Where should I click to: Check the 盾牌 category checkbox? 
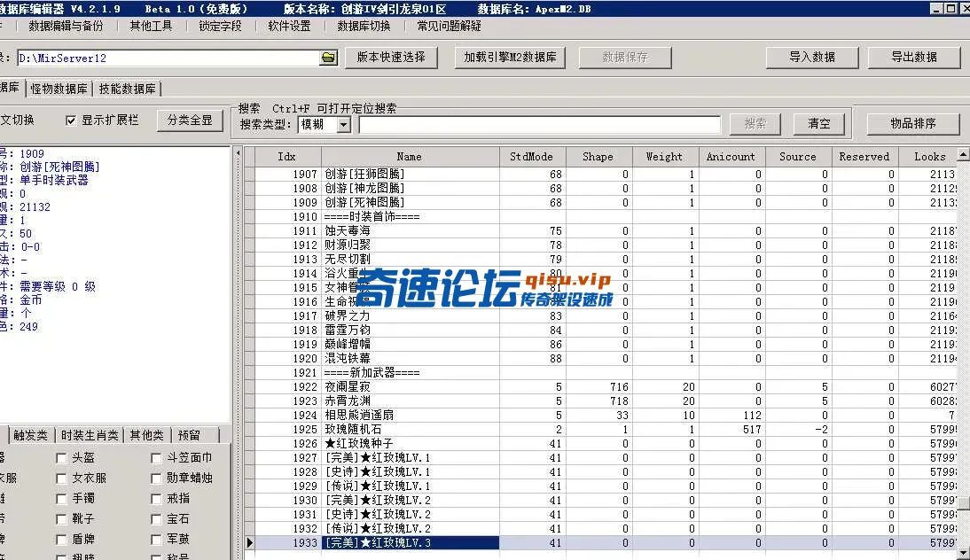click(x=61, y=540)
